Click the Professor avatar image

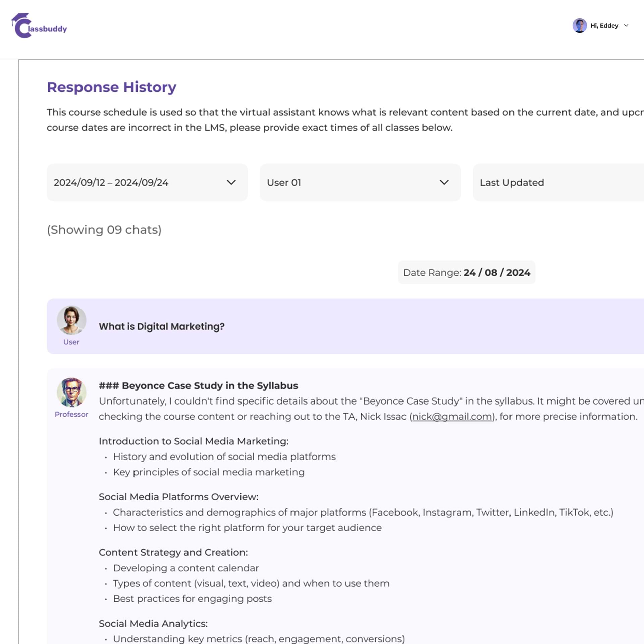(71, 392)
